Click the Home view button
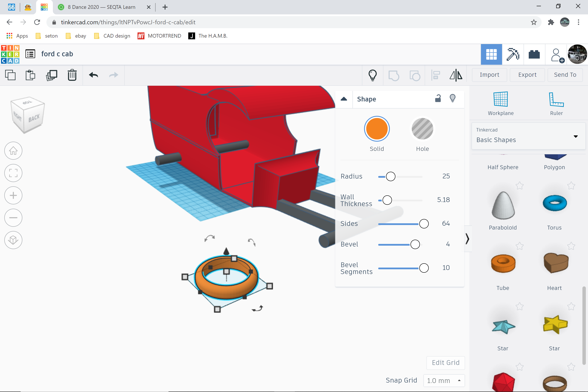This screenshot has width=588, height=392. click(x=13, y=151)
